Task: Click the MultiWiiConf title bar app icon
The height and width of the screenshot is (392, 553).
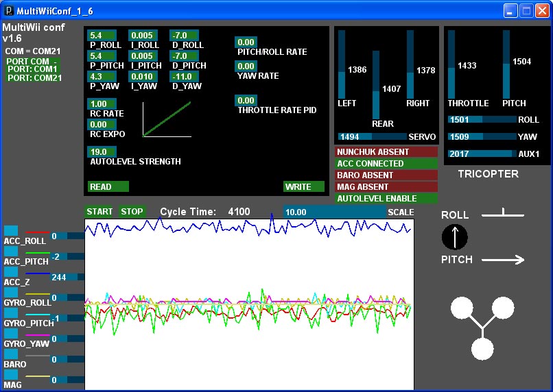Action: [x=9, y=10]
